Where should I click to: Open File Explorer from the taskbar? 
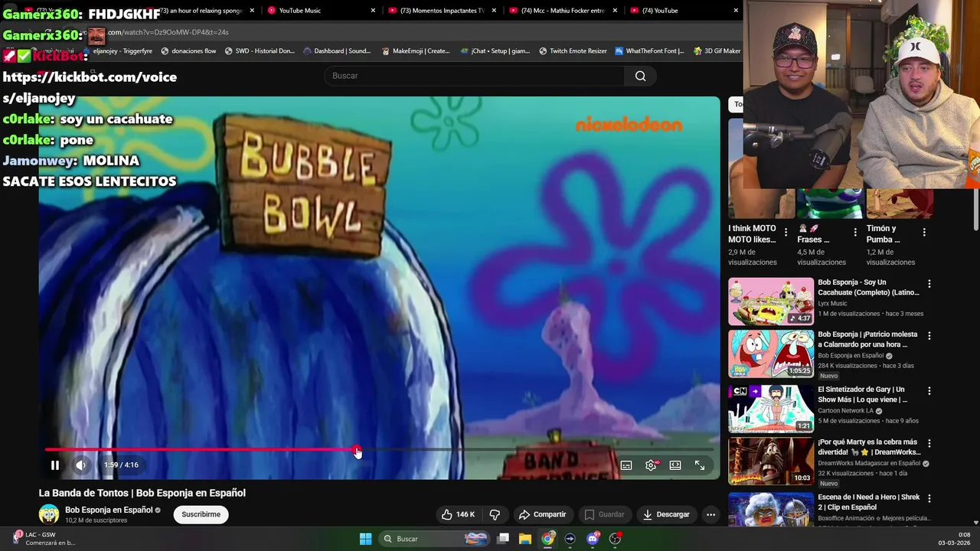(x=525, y=539)
